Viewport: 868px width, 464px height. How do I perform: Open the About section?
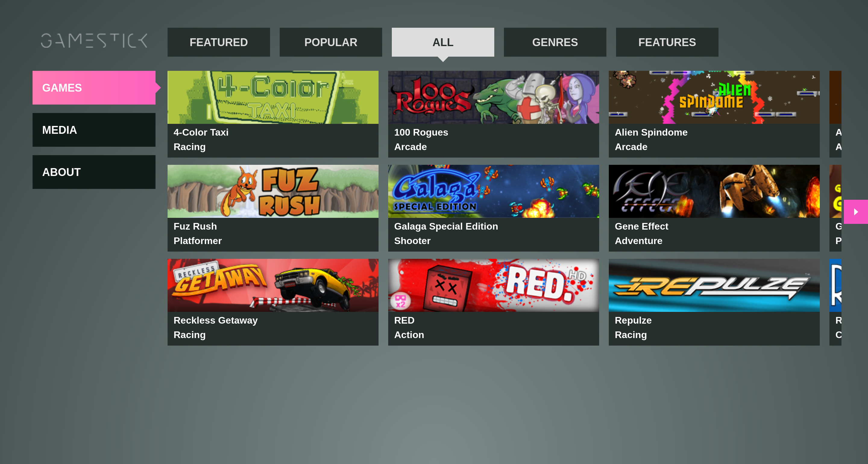point(94,172)
